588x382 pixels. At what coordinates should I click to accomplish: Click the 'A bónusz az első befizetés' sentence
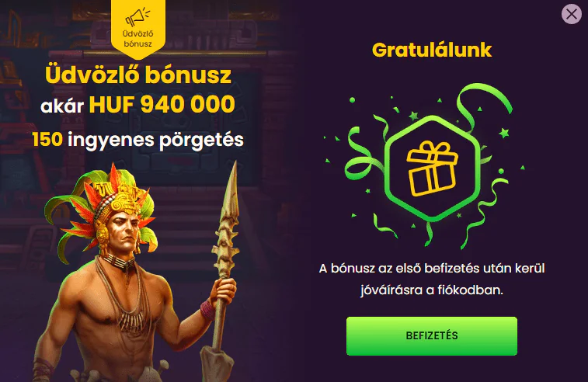pos(432,269)
